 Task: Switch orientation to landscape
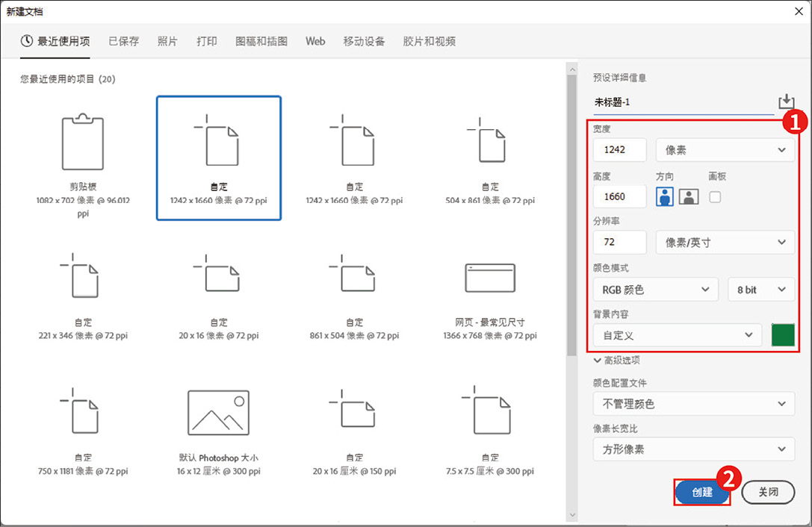pyautogui.click(x=689, y=197)
